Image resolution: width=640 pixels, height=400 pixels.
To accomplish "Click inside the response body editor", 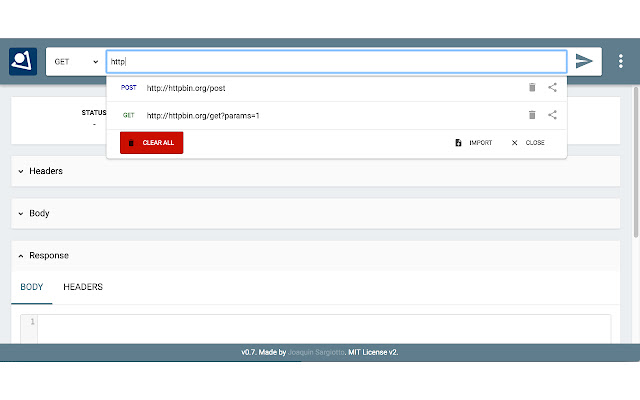I will (324, 329).
